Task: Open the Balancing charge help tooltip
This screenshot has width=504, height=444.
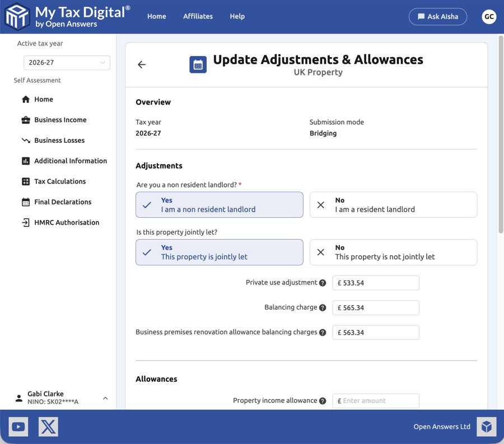Action: pyautogui.click(x=323, y=307)
